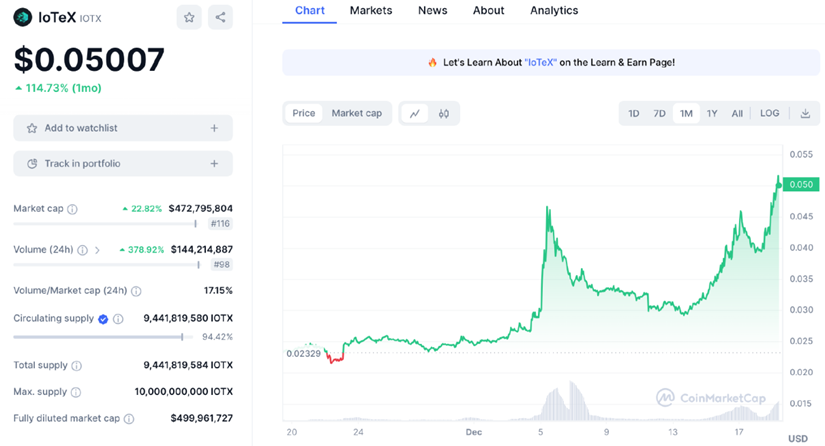Click the share icon button
Screen dimensions: 825x446
(x=221, y=17)
